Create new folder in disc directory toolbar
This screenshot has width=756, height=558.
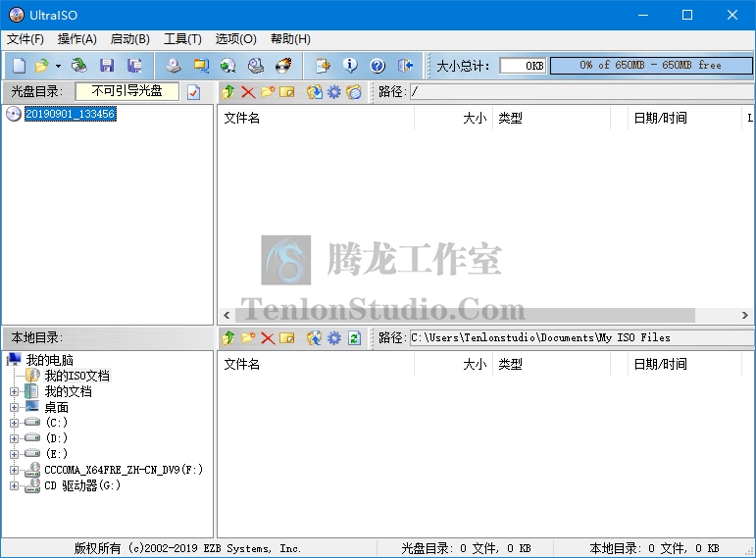coord(268,91)
